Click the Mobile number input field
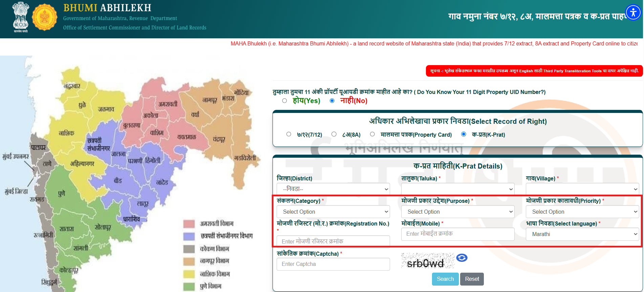The image size is (644, 292). pos(458,234)
